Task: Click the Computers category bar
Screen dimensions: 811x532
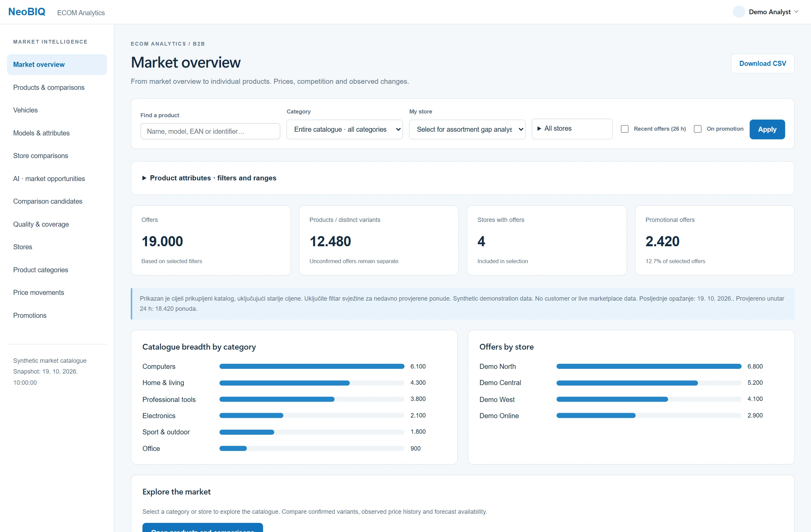Action: coord(312,366)
